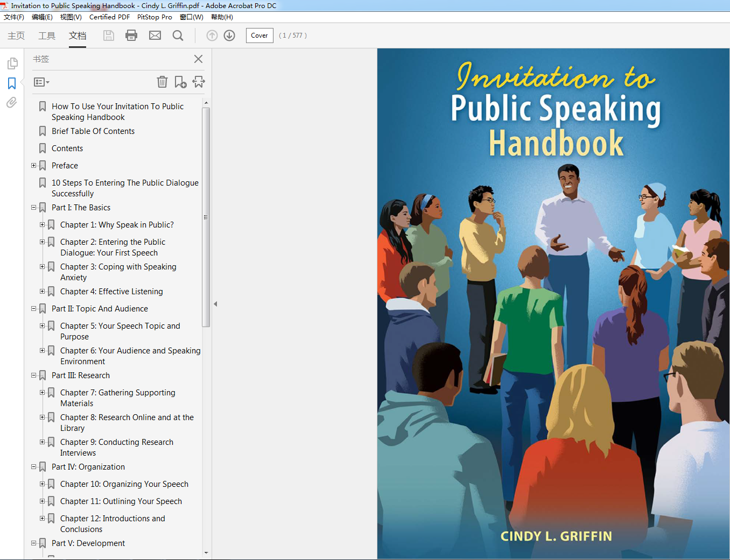730x560 pixels.
Task: Click the bookmarks panel scroll-up arrow
Action: click(206, 102)
